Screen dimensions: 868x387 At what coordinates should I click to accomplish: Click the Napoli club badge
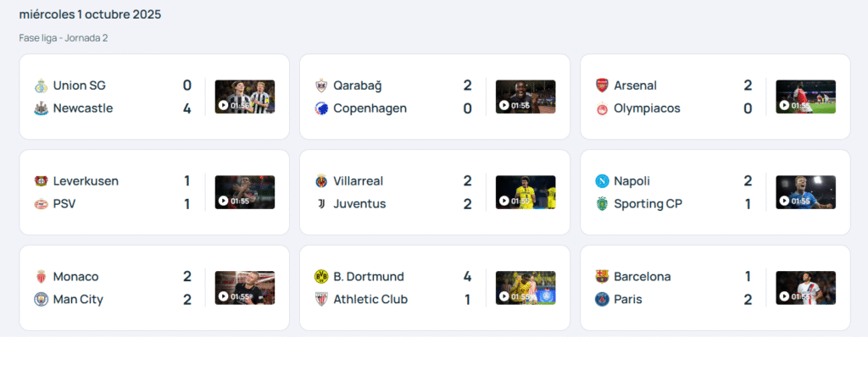(x=602, y=181)
